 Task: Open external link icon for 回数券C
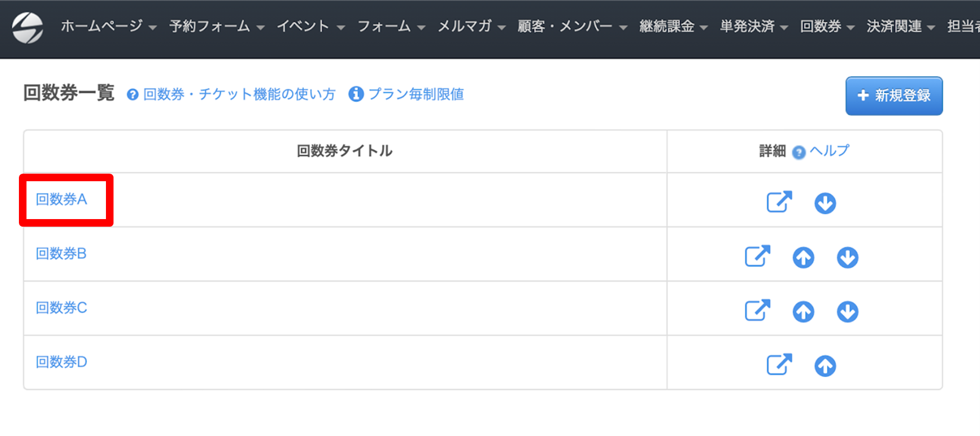click(757, 310)
